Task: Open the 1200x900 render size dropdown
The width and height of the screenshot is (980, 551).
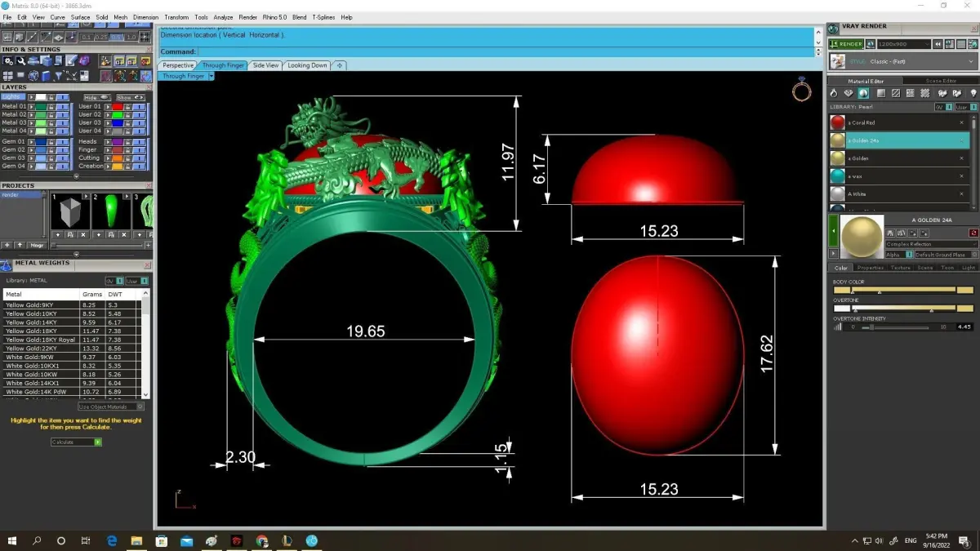Action: [x=904, y=44]
